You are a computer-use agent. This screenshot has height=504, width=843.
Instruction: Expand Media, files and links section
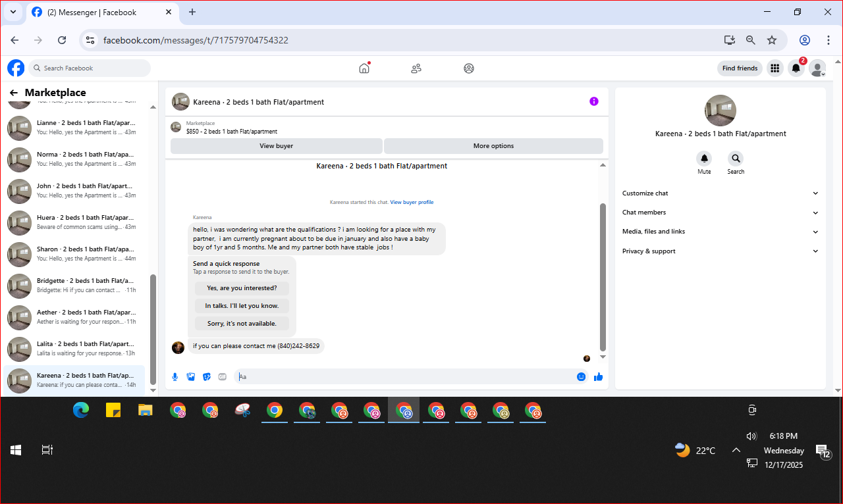[721, 232]
